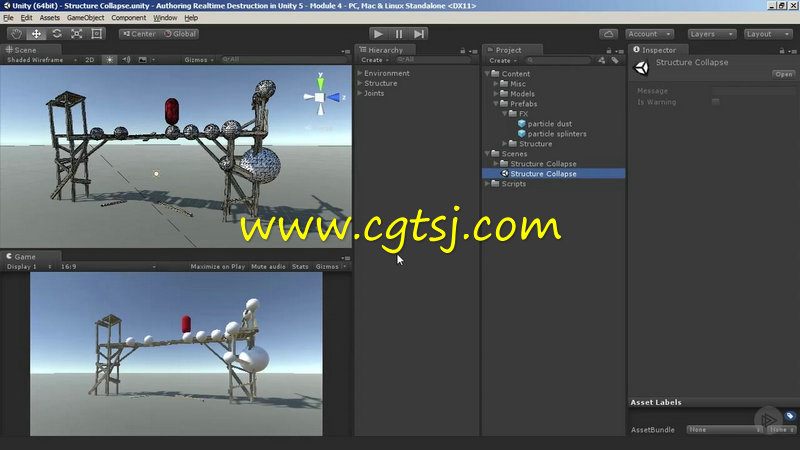Select the Rotate tool

57,34
